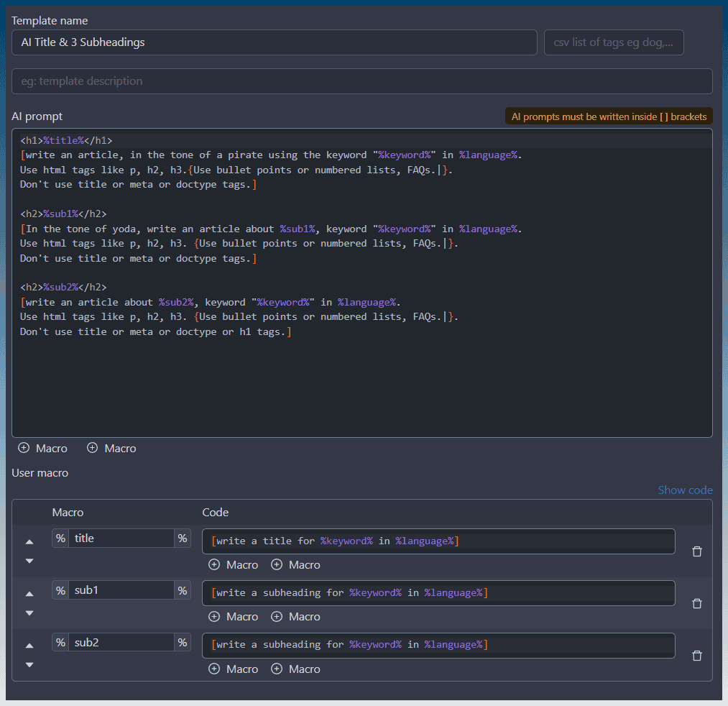This screenshot has height=706, width=728.
Task: Click the "<h2>%sub2%</h2>" line in editor
Action: (63, 287)
